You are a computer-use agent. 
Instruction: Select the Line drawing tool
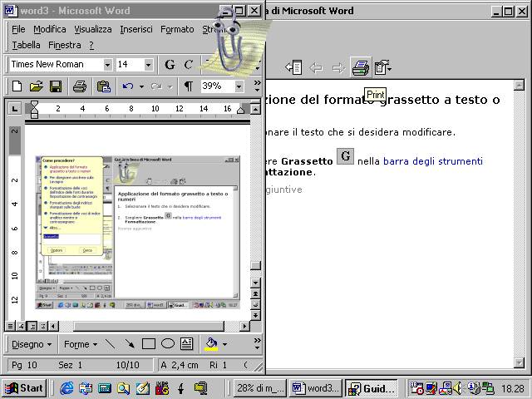pyautogui.click(x=111, y=344)
